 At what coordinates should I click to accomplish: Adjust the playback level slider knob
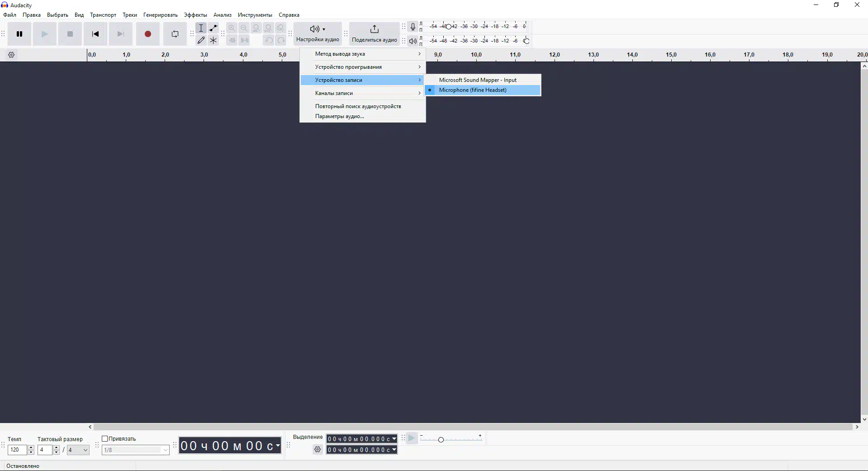(526, 41)
